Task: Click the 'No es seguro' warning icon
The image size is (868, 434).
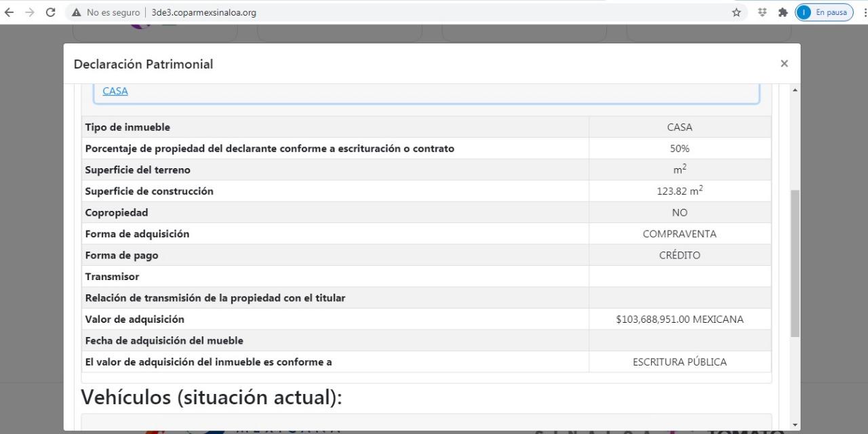Action: 77,12
